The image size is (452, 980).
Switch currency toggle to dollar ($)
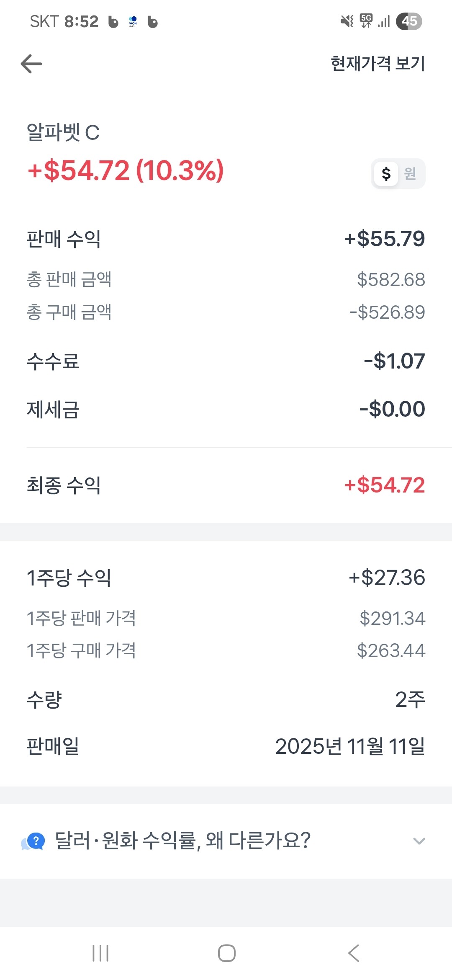(386, 173)
